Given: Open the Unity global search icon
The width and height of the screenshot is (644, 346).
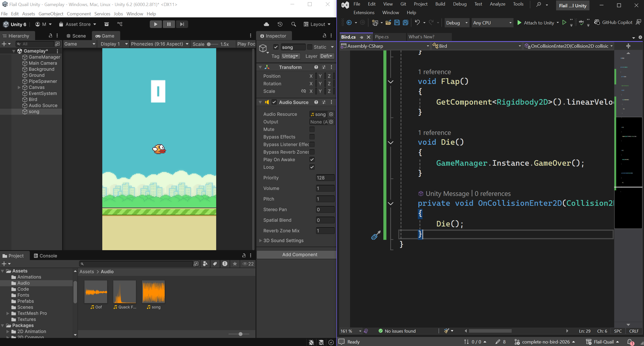Looking at the screenshot, I should 293,24.
